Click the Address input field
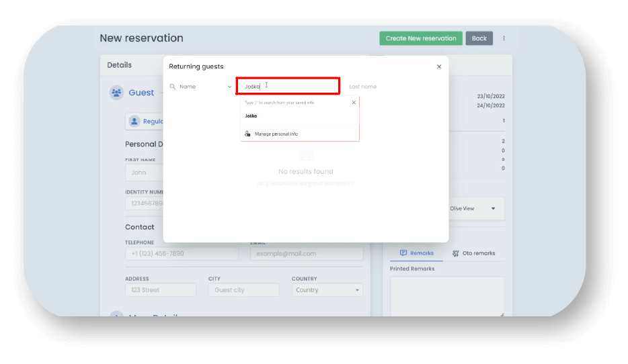The height and width of the screenshot is (364, 628). click(x=161, y=290)
